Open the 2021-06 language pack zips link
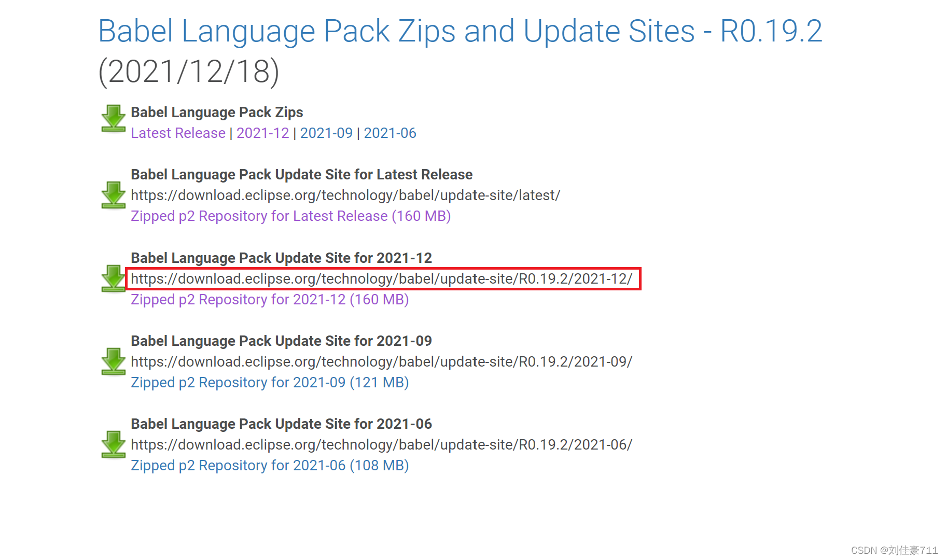 pos(390,133)
